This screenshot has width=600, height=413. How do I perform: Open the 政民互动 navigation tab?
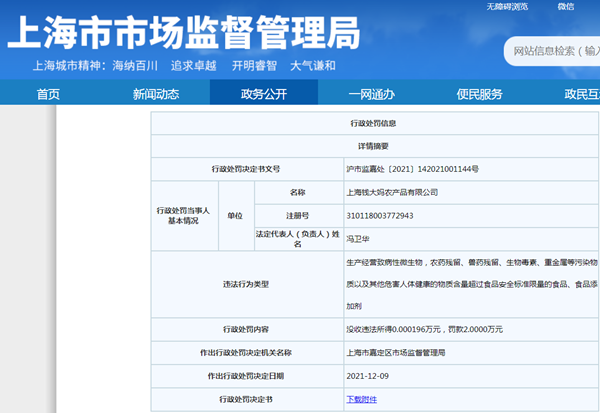[x=582, y=94]
